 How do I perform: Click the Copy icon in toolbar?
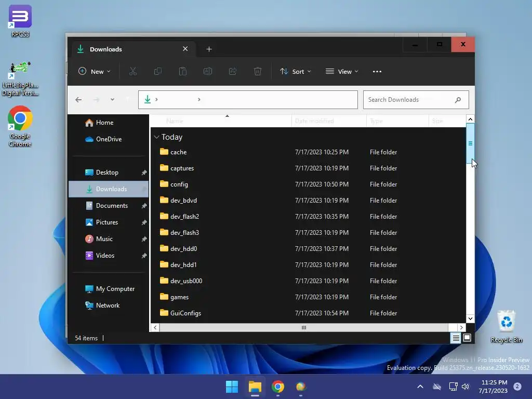tap(158, 71)
